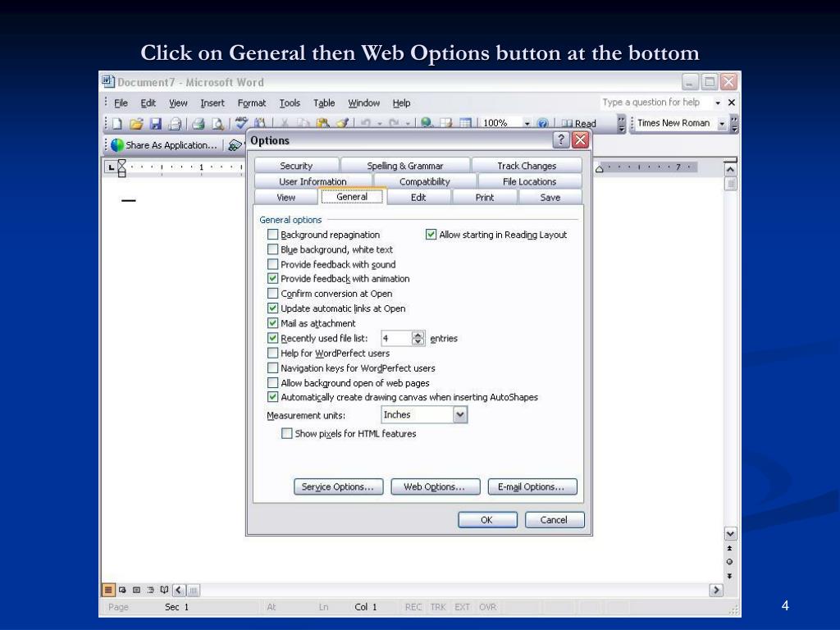Screen dimensions: 840x630
Task: Switch to the File Locations tab
Action: [529, 181]
